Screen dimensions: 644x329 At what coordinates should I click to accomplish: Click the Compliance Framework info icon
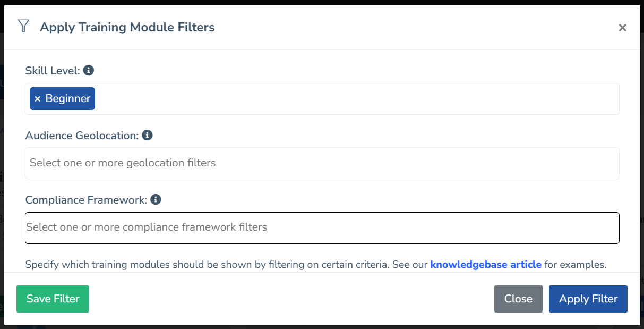click(x=156, y=199)
